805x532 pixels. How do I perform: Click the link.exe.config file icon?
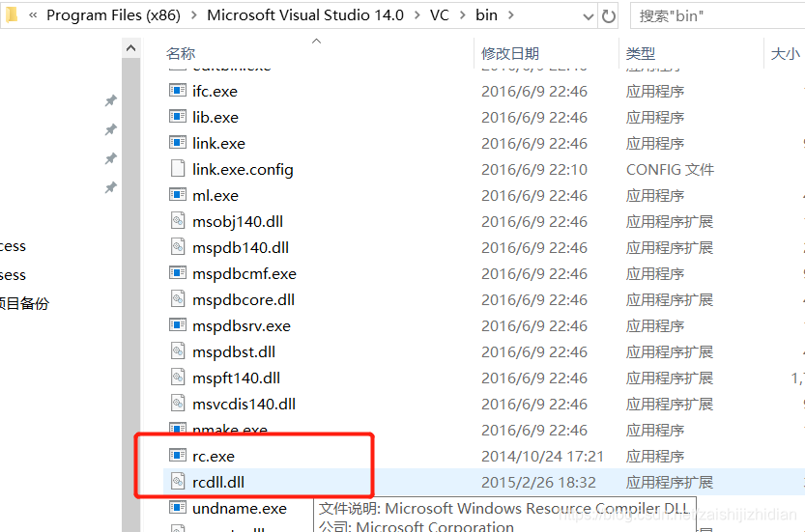[x=178, y=169]
